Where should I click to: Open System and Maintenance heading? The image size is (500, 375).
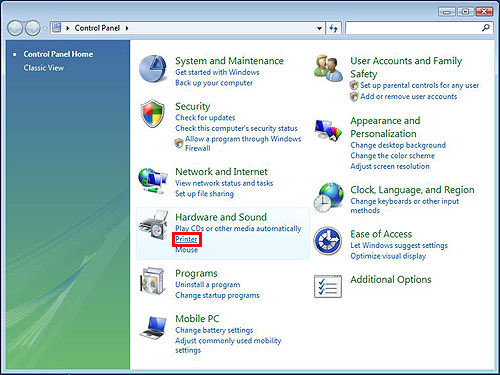(229, 61)
